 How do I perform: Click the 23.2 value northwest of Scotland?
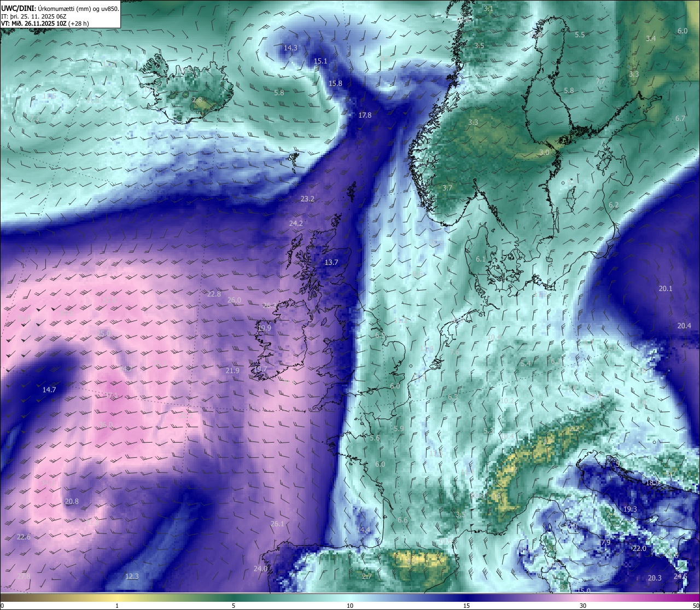pyautogui.click(x=307, y=199)
